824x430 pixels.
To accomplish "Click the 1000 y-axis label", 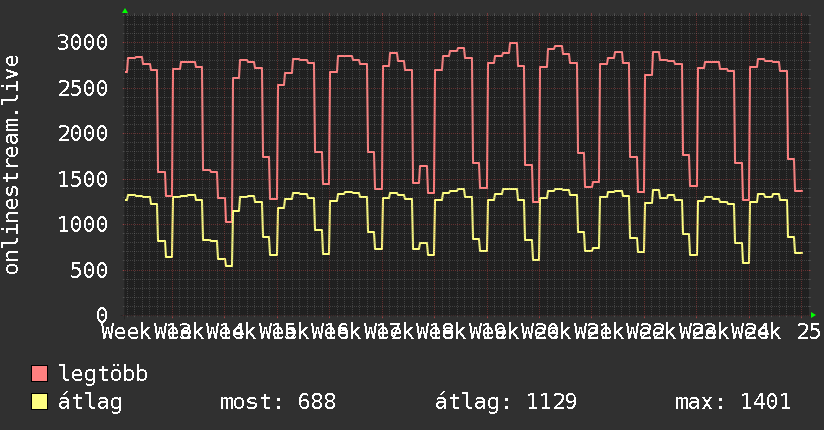I will [83, 224].
